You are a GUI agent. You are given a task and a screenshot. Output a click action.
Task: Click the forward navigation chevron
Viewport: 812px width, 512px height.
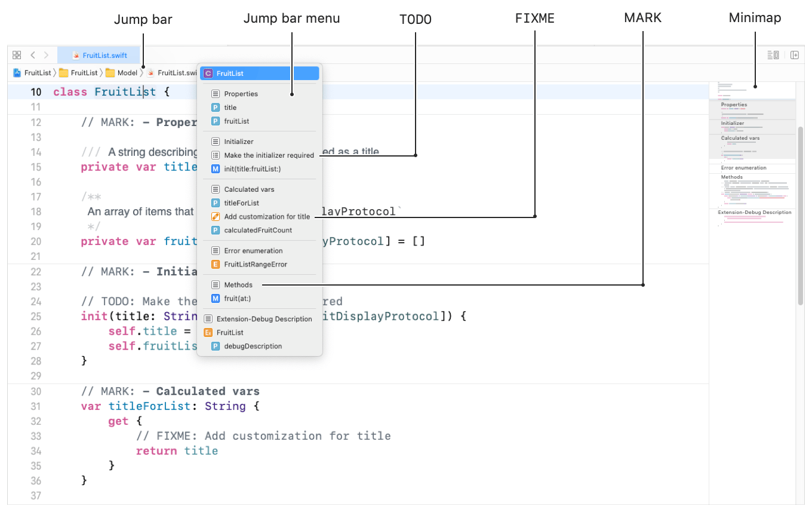47,54
